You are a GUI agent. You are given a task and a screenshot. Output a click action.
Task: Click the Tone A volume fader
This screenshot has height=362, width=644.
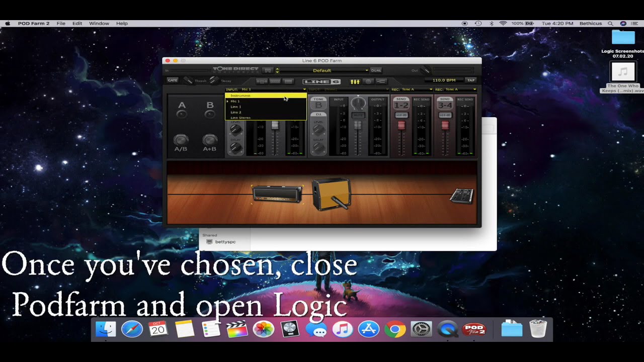[275, 125]
